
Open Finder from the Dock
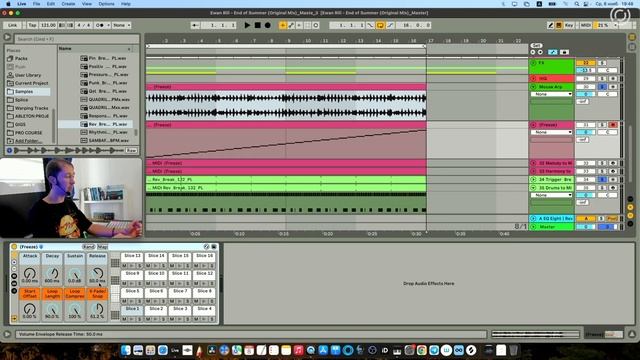click(126, 350)
